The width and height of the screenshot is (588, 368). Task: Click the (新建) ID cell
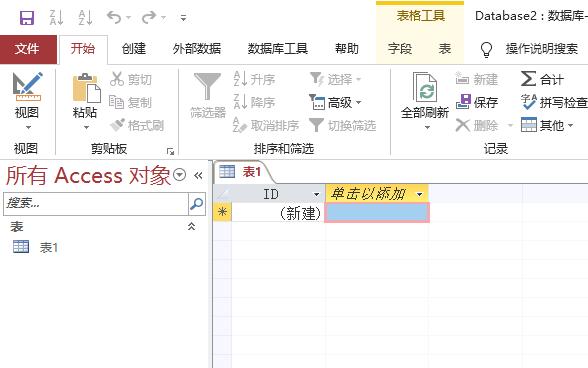(278, 213)
